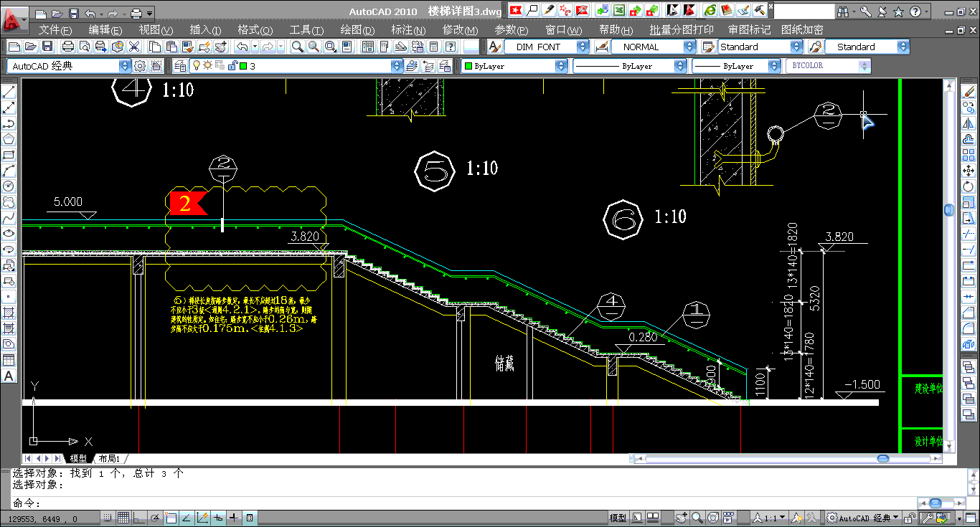The image size is (980, 527).
Task: Click the multiline Text tool (A)
Action: coord(9,376)
